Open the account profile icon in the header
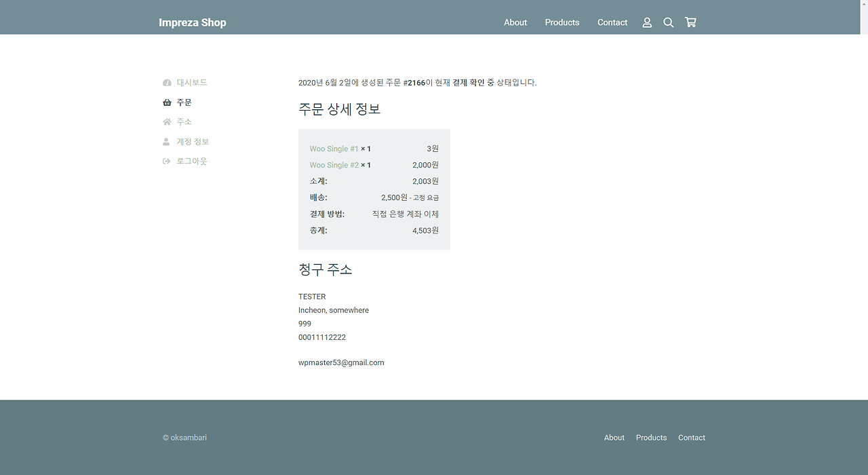This screenshot has width=868, height=475. click(x=647, y=22)
